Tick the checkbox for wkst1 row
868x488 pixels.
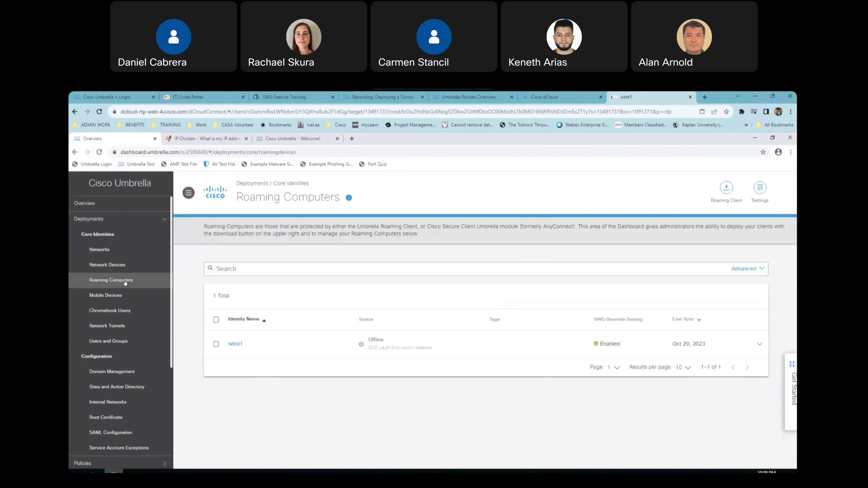click(216, 344)
